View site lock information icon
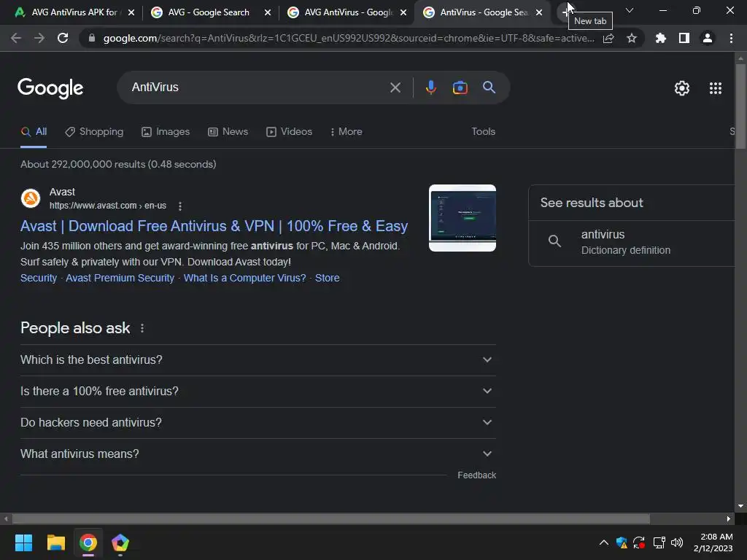Screen dimensions: 747x560 [x=92, y=38]
